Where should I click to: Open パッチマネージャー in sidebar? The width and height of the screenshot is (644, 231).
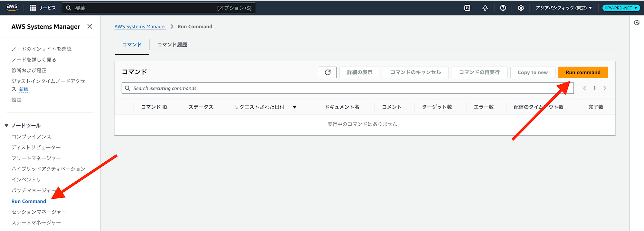click(x=34, y=190)
